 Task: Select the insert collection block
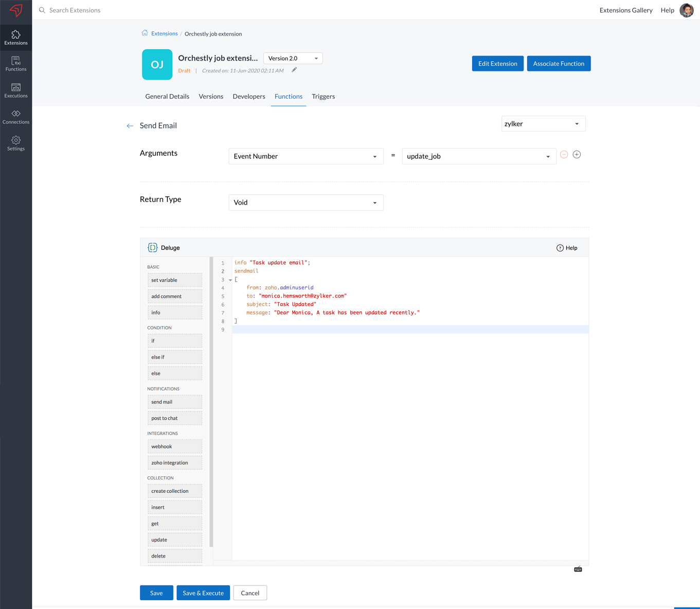point(175,507)
